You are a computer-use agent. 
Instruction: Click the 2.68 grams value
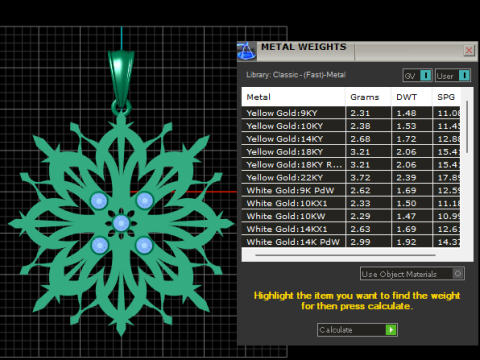360,139
